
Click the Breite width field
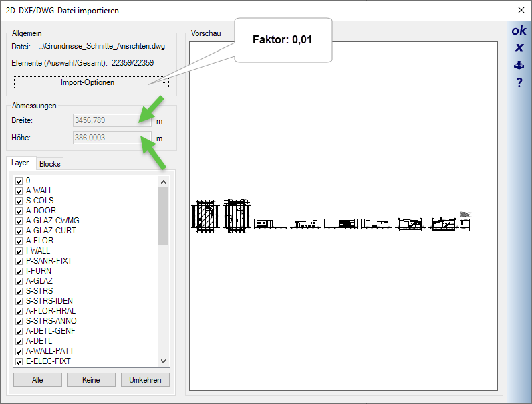coord(107,120)
